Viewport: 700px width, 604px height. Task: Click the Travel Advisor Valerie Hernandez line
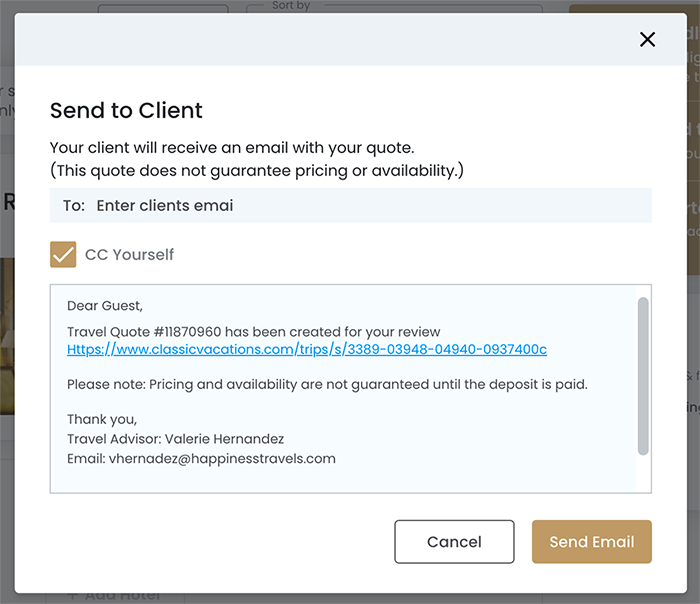175,439
